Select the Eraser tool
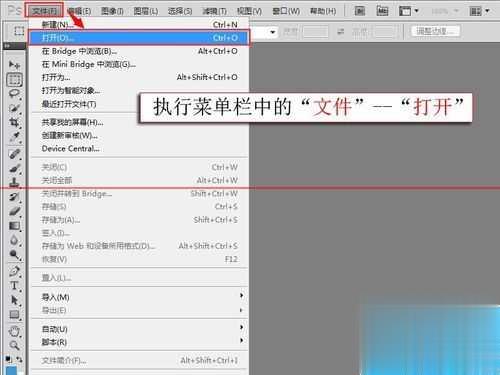The width and height of the screenshot is (500, 375). [14, 211]
